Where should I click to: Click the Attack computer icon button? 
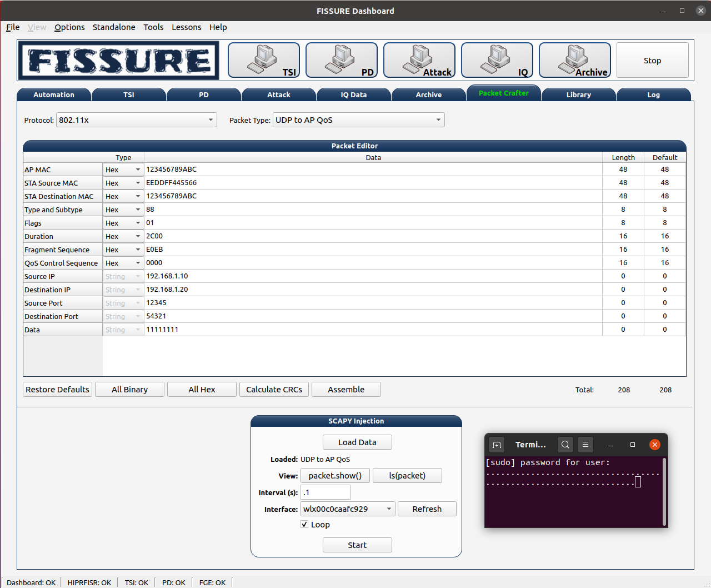(x=419, y=60)
